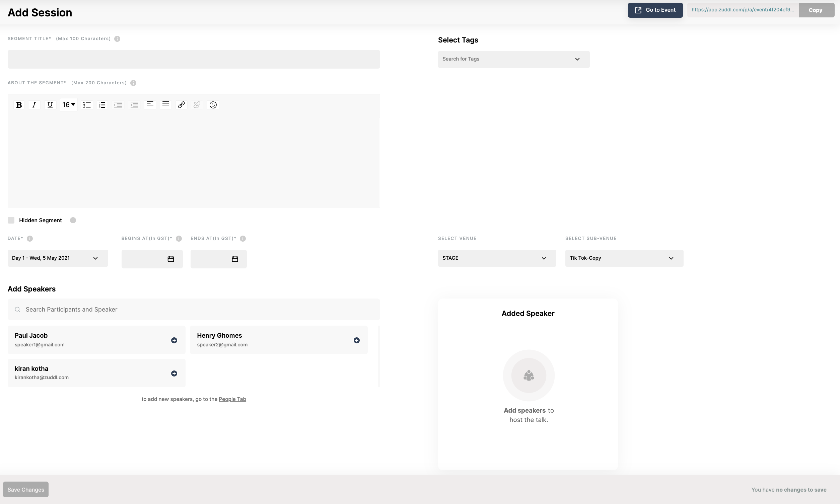Click info icon next to Ends At
This screenshot has width=840, height=504.
point(242,239)
